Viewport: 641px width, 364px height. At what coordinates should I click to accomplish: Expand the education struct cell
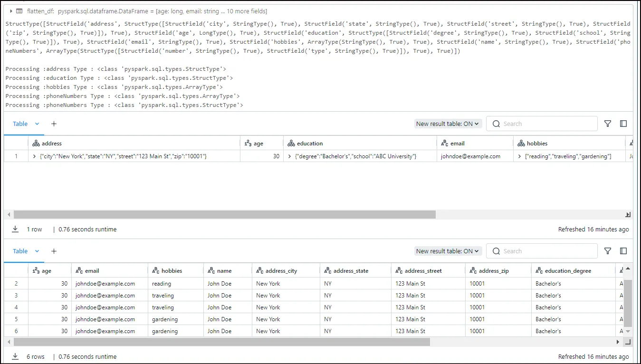[x=289, y=156]
